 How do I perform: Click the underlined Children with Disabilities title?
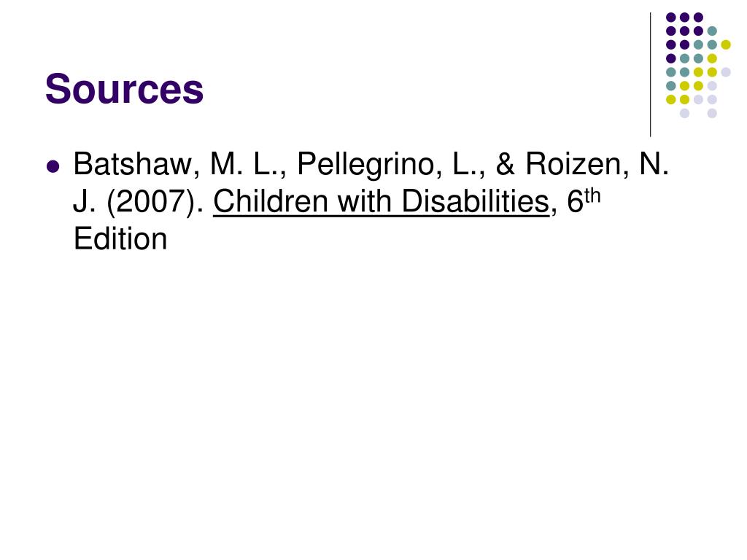point(381,202)
